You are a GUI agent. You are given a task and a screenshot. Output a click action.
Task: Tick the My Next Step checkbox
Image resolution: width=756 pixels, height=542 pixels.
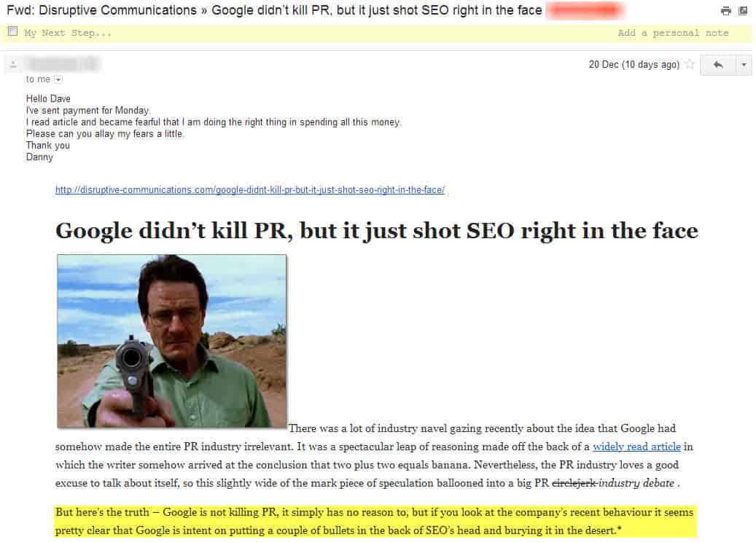click(x=13, y=32)
